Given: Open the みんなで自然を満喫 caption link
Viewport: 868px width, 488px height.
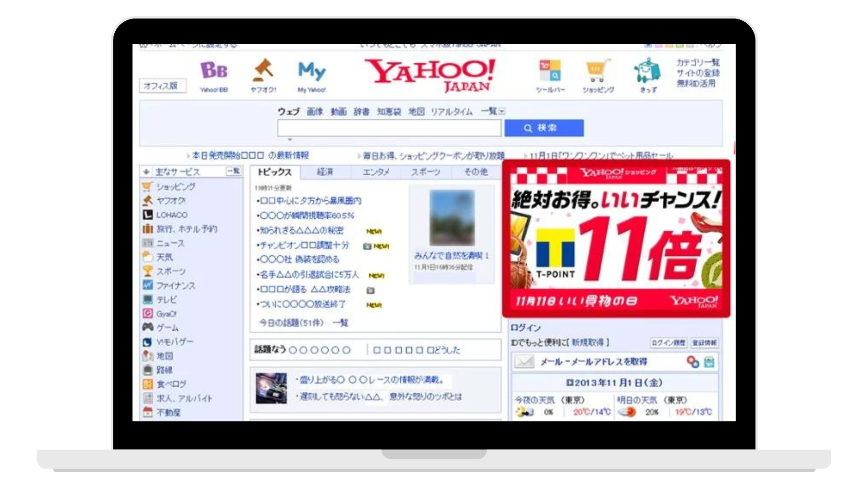Looking at the screenshot, I should (452, 256).
